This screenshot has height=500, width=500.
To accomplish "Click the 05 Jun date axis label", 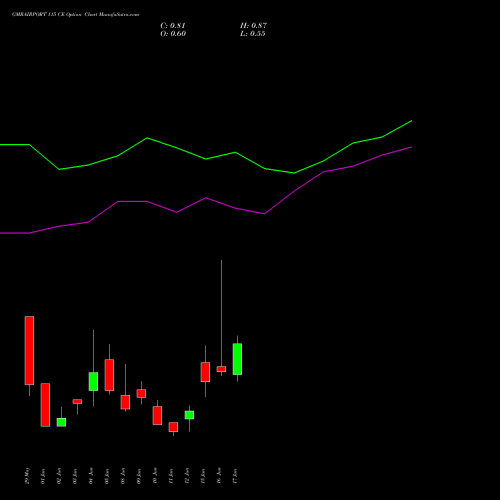I will click(x=107, y=476).
